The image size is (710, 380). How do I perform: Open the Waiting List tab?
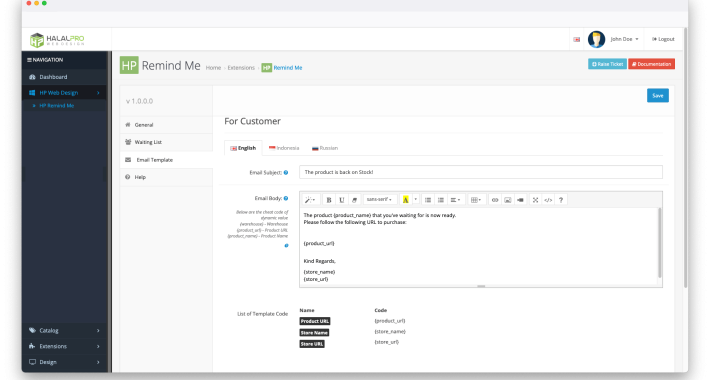tap(166, 142)
